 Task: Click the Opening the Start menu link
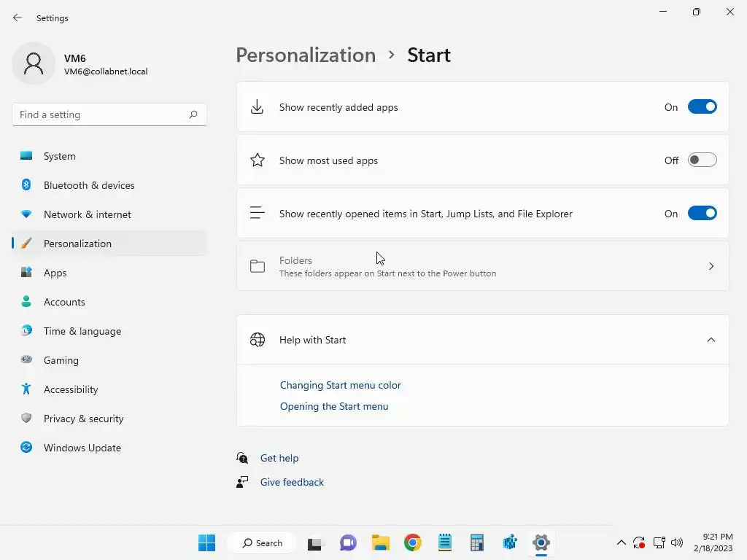click(334, 406)
